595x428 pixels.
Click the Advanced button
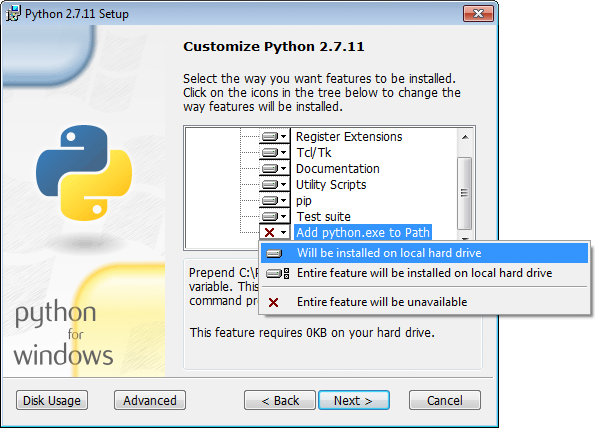coord(150,400)
